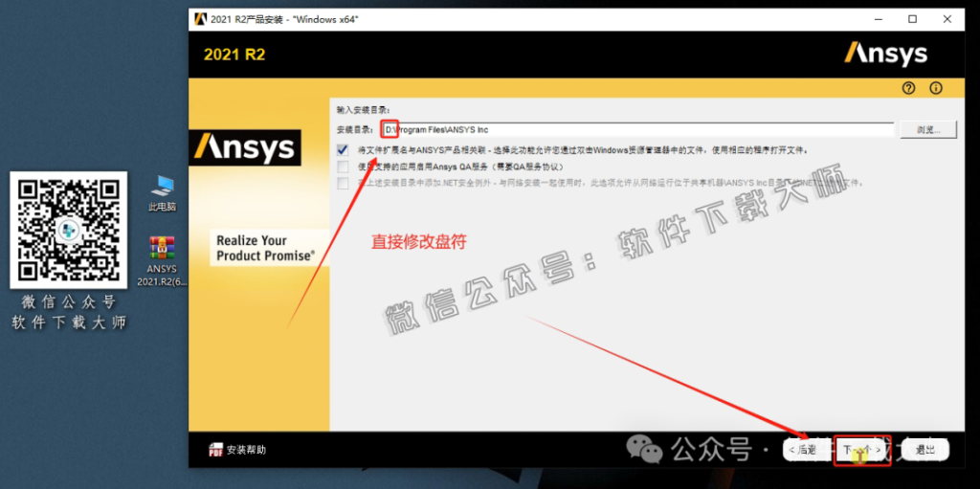The width and height of the screenshot is (980, 489).
Task: Focus the 安装目录 path input field
Action: coord(637,130)
